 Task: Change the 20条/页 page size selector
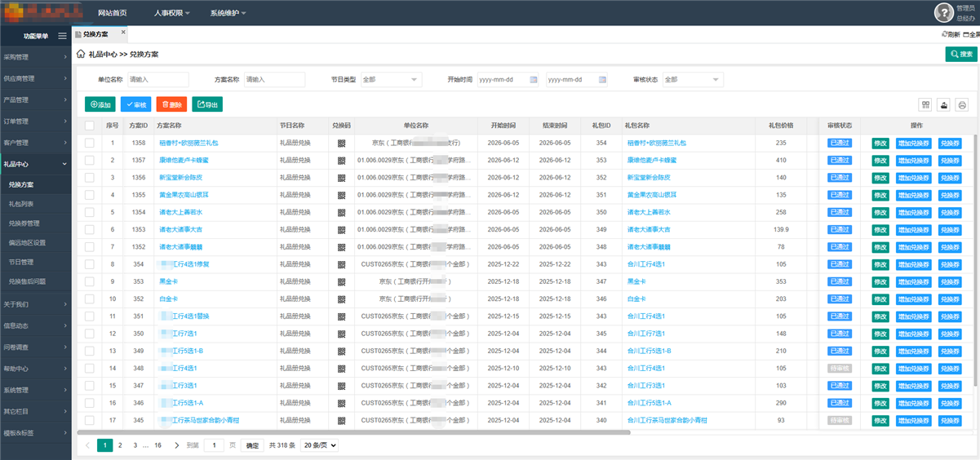[x=319, y=445]
